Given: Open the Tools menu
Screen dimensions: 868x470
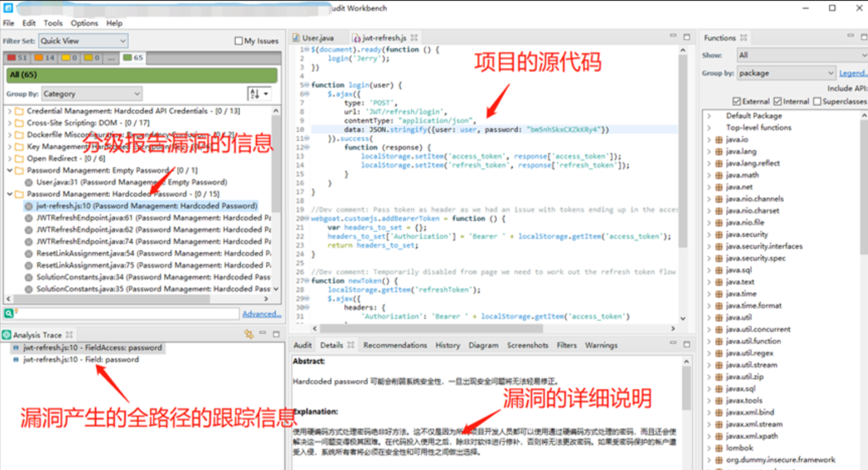Looking at the screenshot, I should (53, 23).
